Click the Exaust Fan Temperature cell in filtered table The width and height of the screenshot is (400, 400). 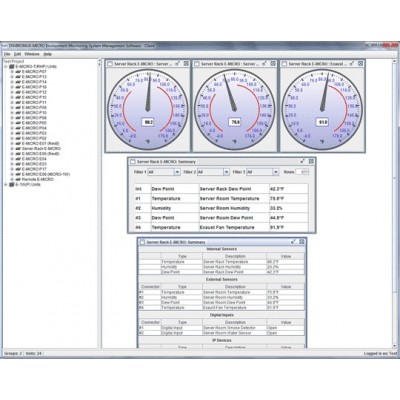[234, 228]
